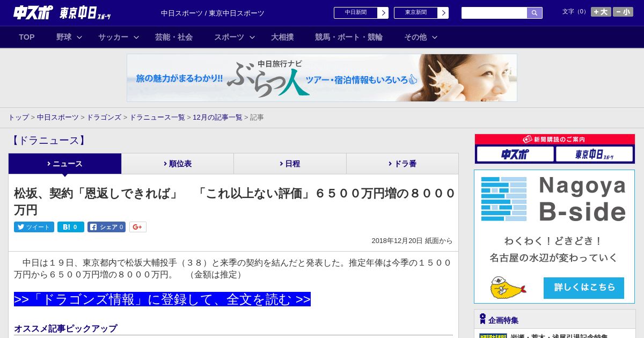Open 東京新聞 link button
The height and width of the screenshot is (338, 644).
pos(416,13)
